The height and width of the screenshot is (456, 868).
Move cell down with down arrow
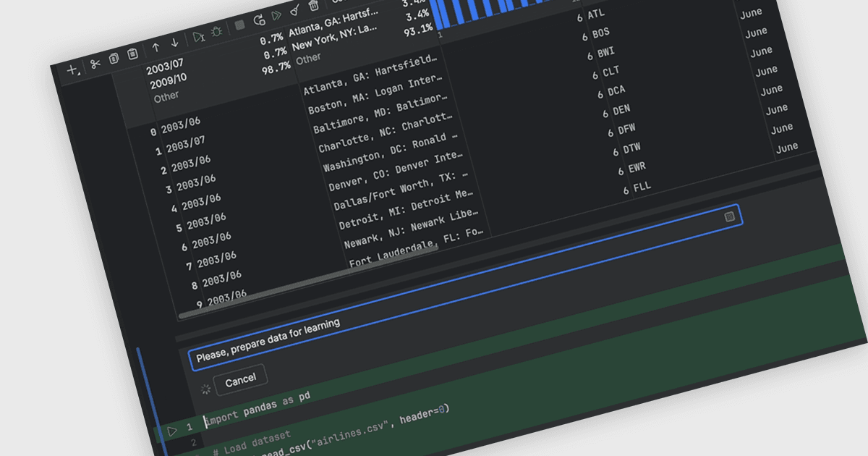click(x=174, y=43)
